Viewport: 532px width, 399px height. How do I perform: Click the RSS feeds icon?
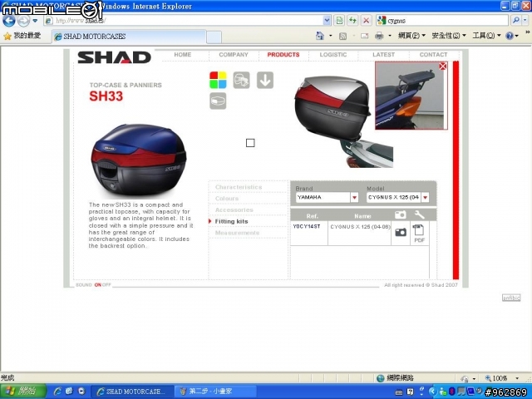343,36
